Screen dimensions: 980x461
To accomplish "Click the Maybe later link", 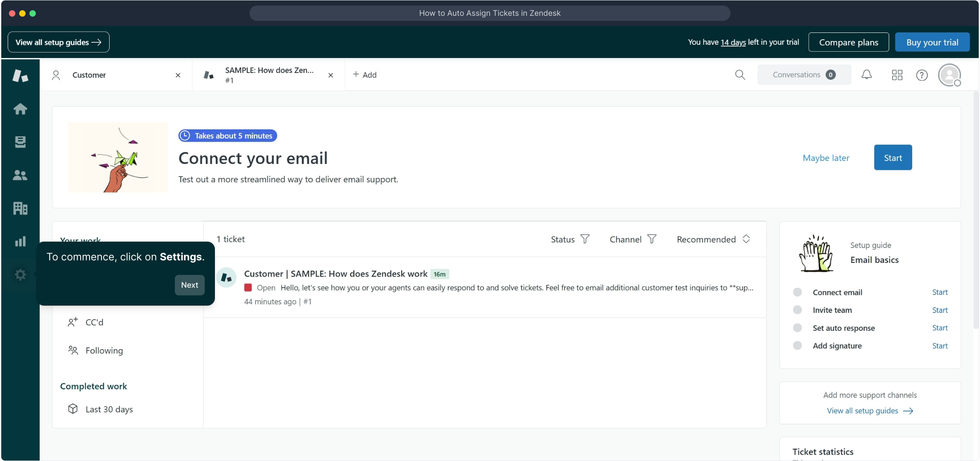I will [x=826, y=158].
